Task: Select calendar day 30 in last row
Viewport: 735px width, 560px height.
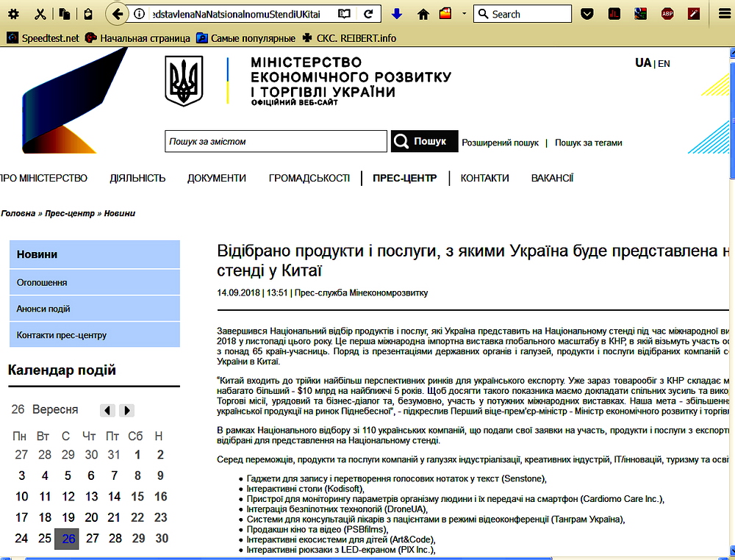Action: 162,539
